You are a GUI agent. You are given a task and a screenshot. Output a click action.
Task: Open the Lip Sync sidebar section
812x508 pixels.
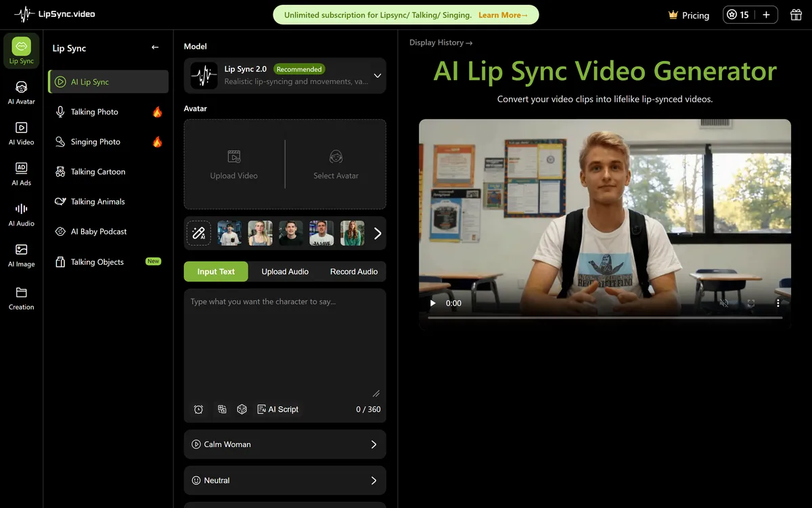click(22, 51)
